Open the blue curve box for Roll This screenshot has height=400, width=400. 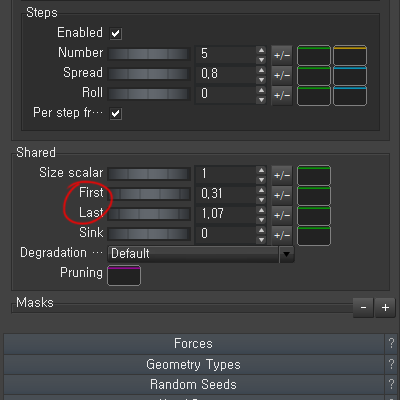[x=350, y=96]
